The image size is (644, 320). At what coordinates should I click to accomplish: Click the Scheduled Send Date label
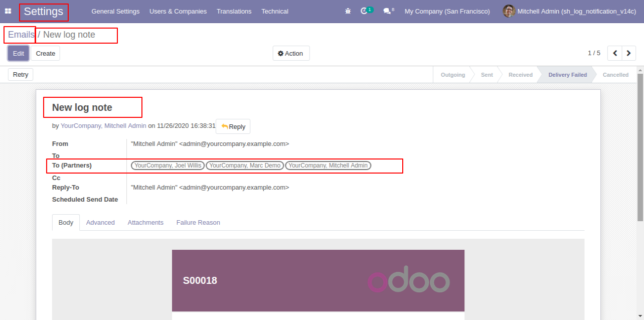tap(85, 200)
